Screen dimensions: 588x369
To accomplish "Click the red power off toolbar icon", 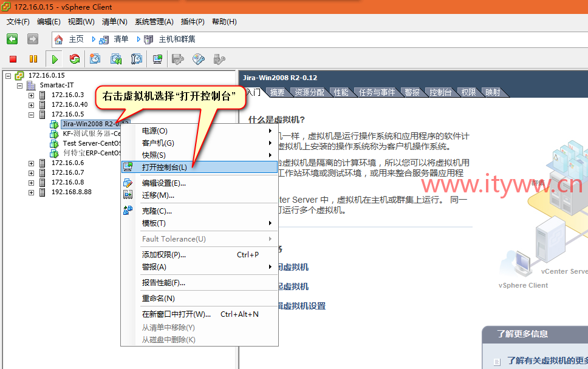I will (13, 59).
